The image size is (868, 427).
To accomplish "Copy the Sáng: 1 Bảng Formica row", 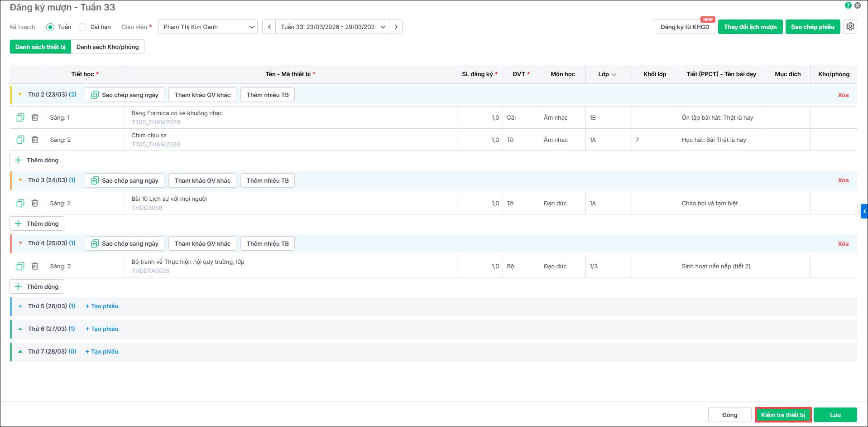I will tap(20, 117).
